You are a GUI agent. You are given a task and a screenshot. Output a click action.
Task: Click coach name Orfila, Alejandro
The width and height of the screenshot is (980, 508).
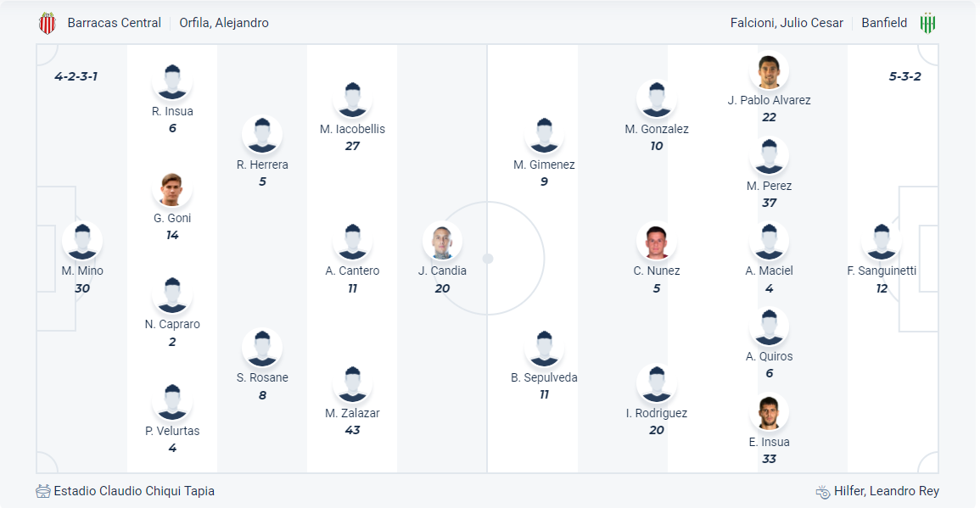pos(224,23)
